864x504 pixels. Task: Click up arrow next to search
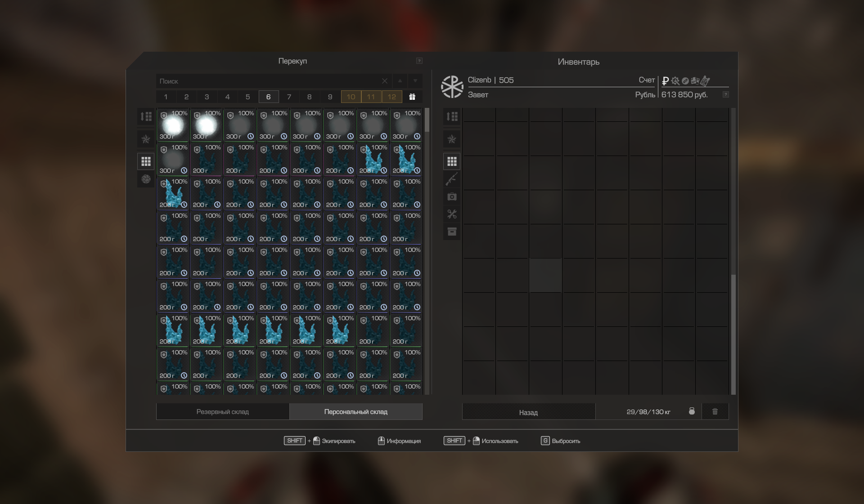400,81
